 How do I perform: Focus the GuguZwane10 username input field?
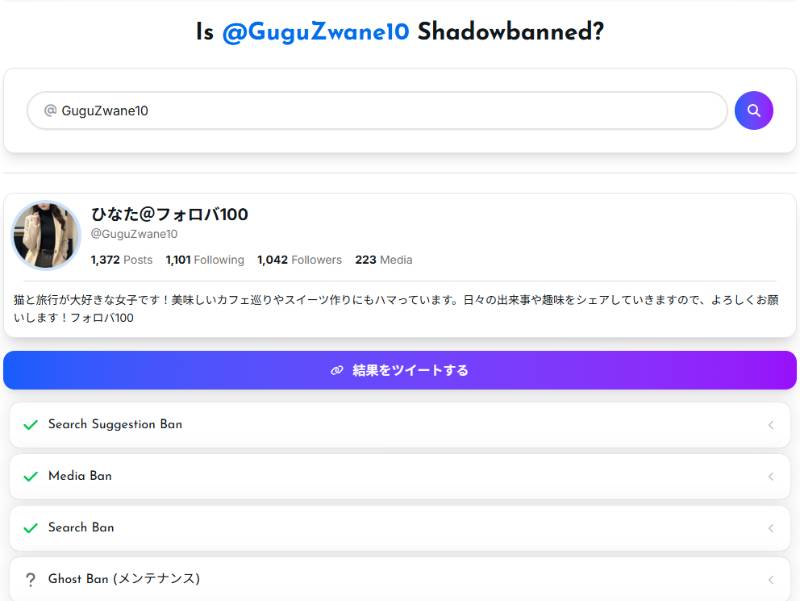[377, 110]
